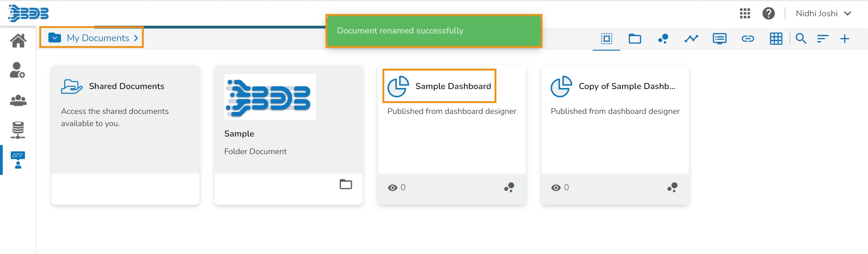Open the user settings sidebar icon
This screenshot has width=868, height=254.
click(x=18, y=70)
